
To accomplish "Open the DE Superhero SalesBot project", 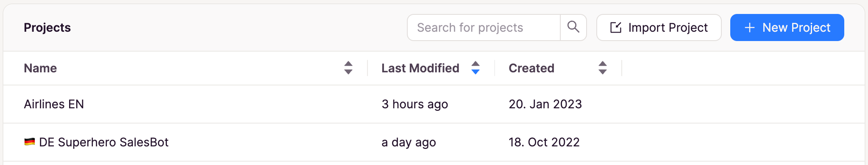I will click(104, 142).
